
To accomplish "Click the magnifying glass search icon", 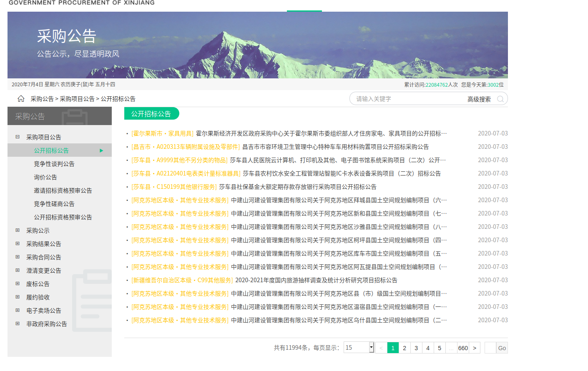I will pos(500,99).
